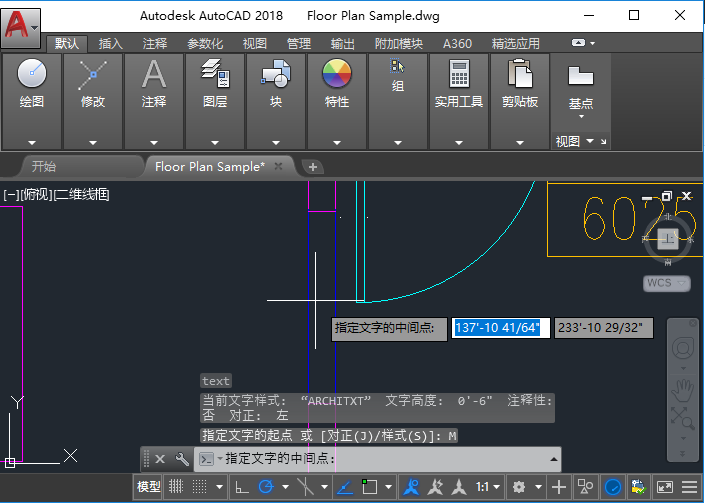Screen dimensions: 705x503
Task: Click the [-] viewport controls label
Action: [x=10, y=195]
